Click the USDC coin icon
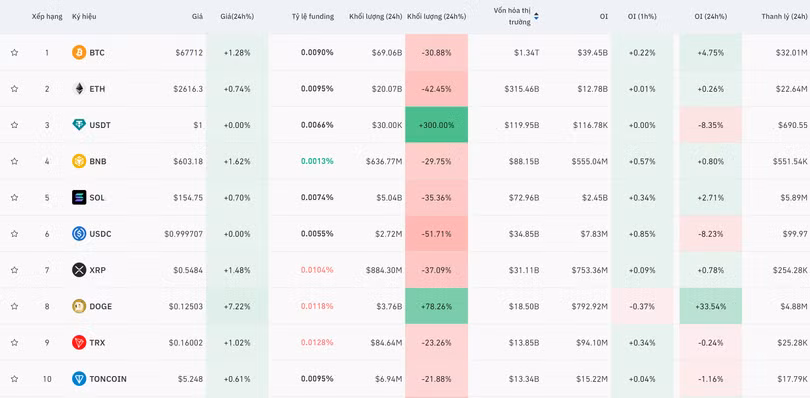 79,234
